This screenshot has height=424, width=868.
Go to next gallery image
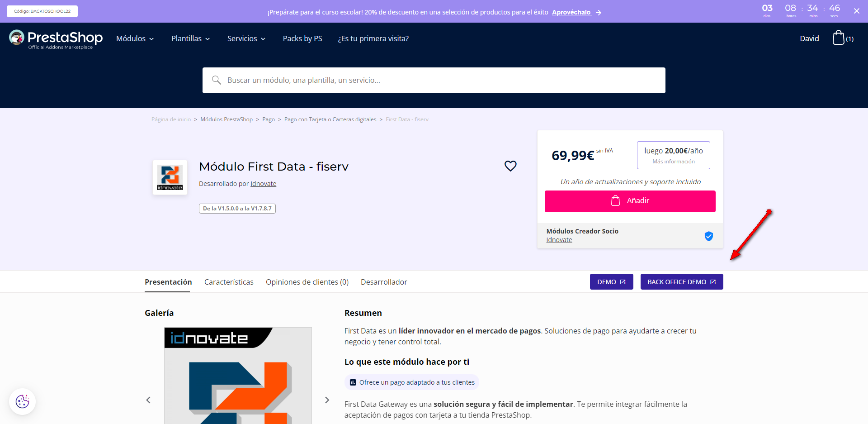click(x=327, y=400)
